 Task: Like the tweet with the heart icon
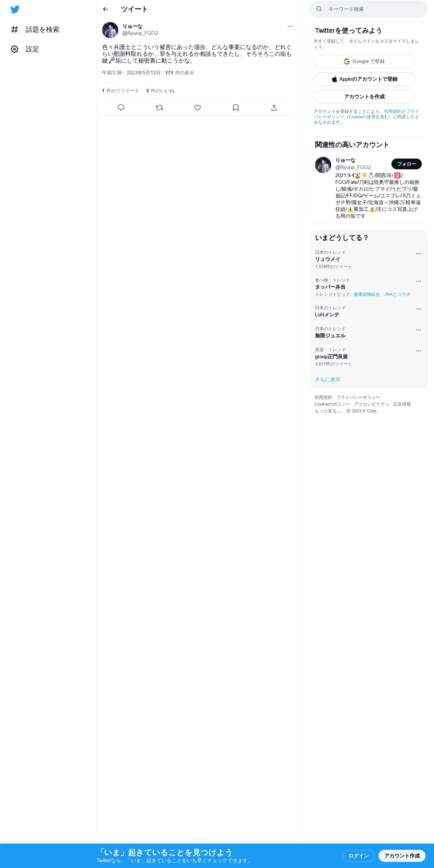pos(197,107)
